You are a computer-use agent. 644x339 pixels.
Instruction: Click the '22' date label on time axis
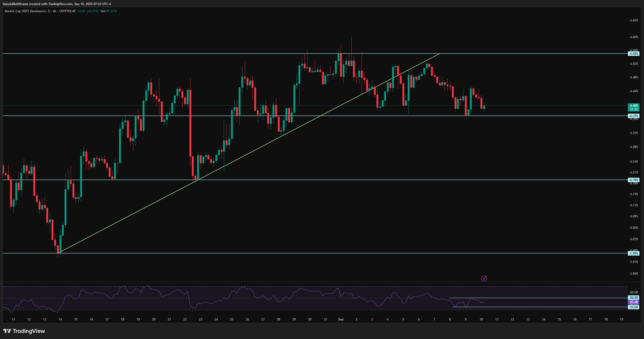coord(185,319)
